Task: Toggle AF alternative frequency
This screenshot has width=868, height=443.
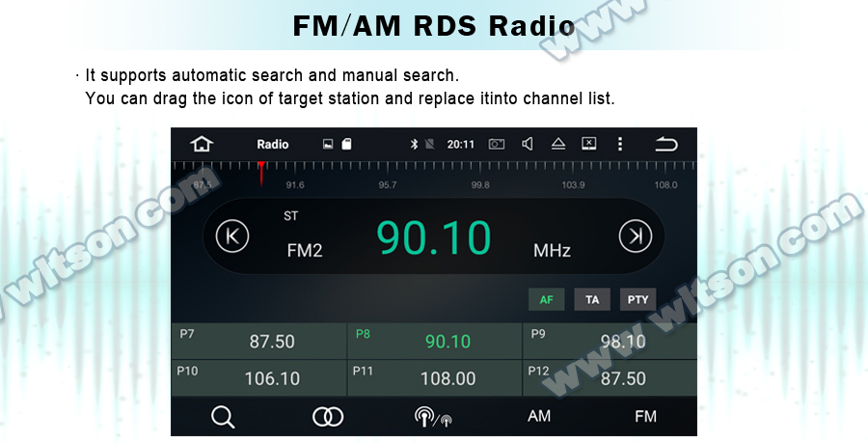Action: point(547,299)
